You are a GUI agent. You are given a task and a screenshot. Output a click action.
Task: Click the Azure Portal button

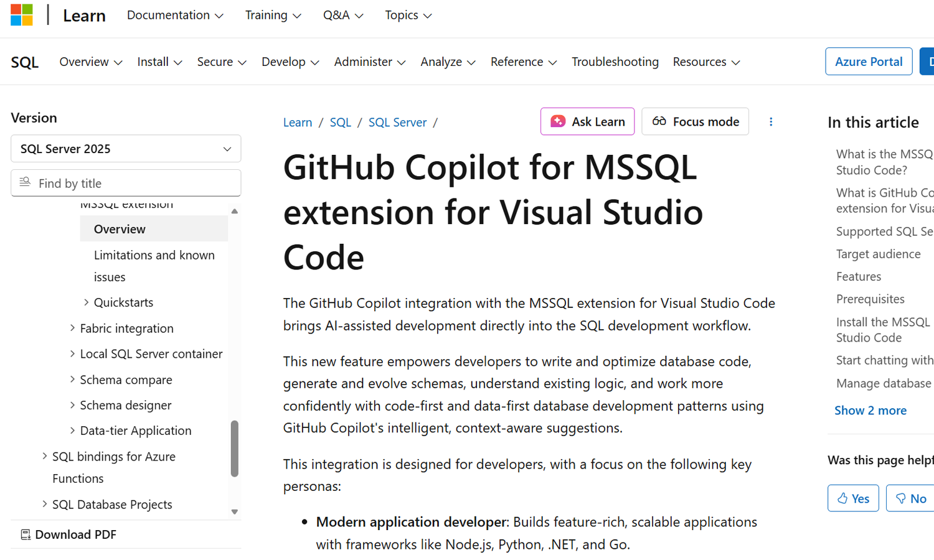(868, 62)
